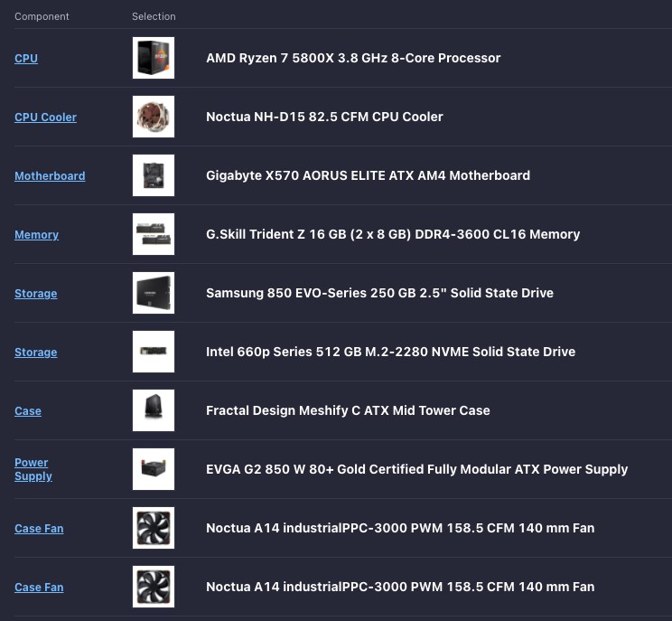Select last Noctua A14 industrialPPC-3000 fan name

(x=400, y=587)
